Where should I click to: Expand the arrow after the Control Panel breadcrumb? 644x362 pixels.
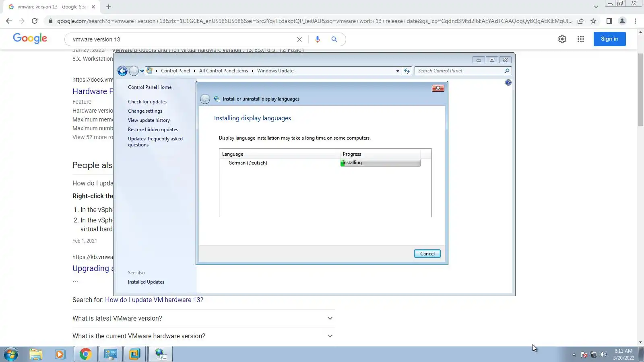pos(194,71)
